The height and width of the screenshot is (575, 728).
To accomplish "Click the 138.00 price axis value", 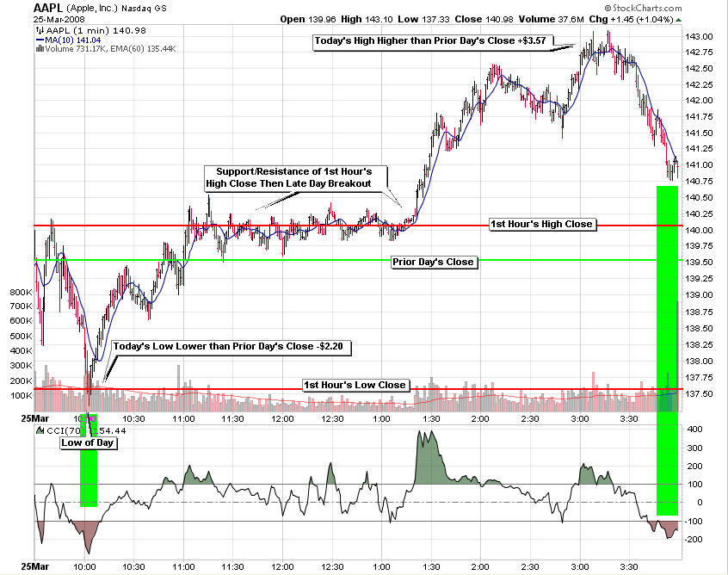I will [700, 362].
